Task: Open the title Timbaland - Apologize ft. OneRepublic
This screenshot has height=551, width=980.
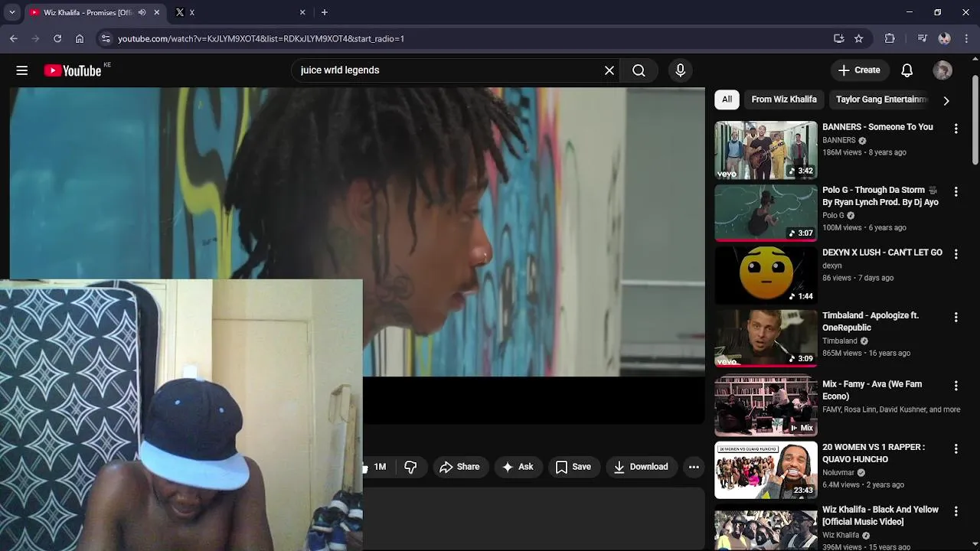Action: point(871,321)
